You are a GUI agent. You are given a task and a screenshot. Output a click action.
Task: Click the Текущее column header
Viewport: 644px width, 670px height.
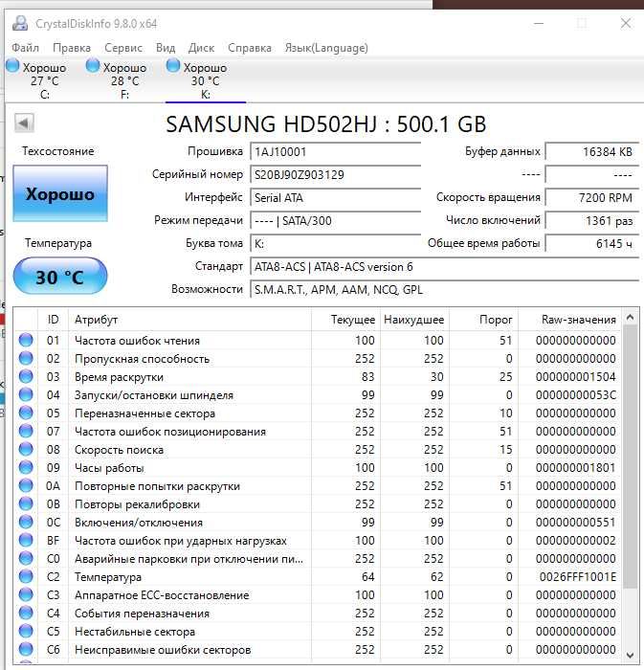pyautogui.click(x=345, y=319)
